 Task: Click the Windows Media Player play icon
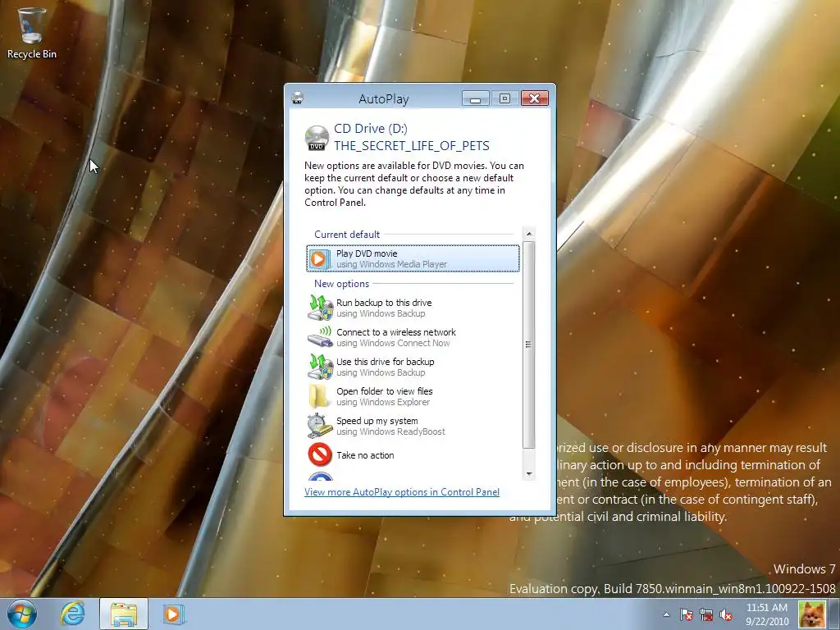[x=318, y=258]
